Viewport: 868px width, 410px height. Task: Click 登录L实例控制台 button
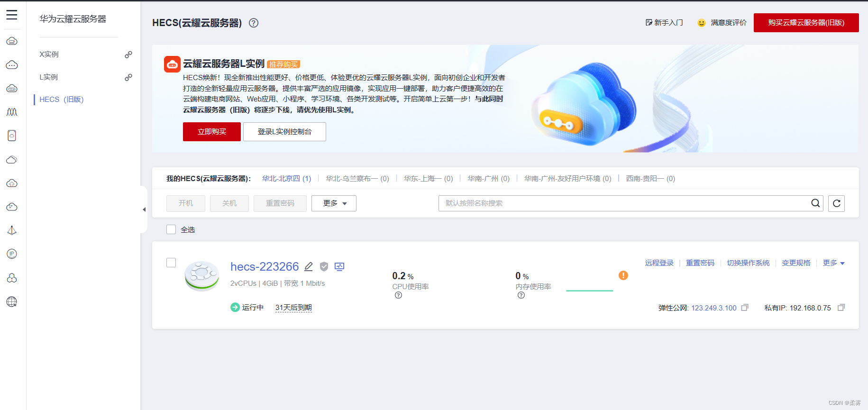coord(284,132)
